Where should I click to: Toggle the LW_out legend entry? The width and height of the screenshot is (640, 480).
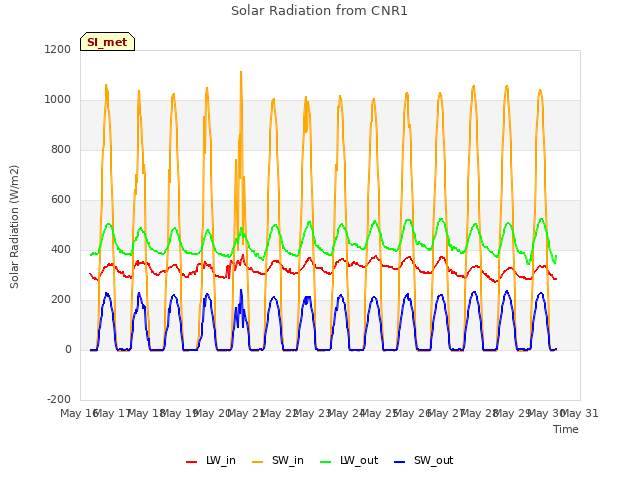pos(349,460)
